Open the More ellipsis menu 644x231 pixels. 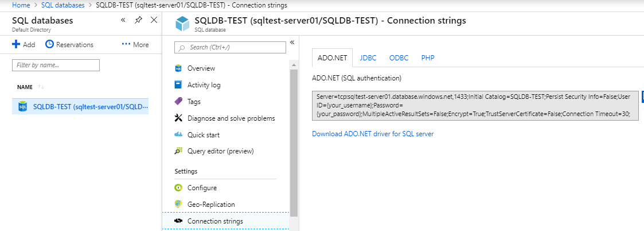pos(135,44)
